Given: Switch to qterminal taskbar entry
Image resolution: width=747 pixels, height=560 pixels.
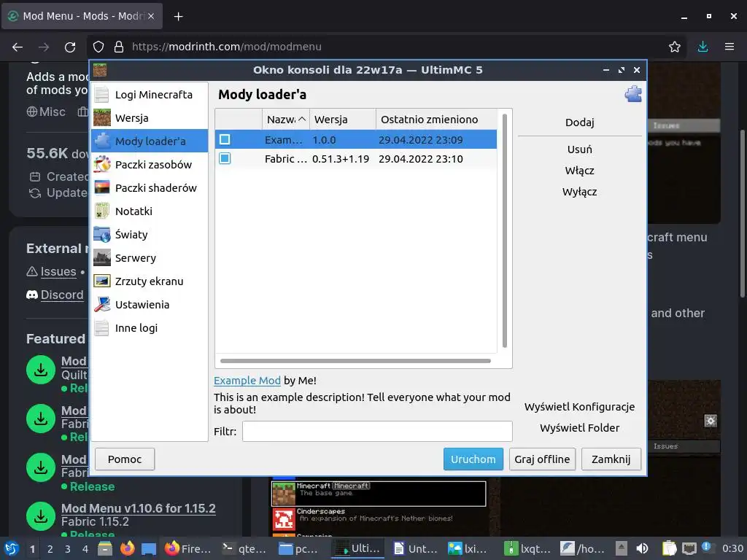Looking at the screenshot, I should point(245,548).
